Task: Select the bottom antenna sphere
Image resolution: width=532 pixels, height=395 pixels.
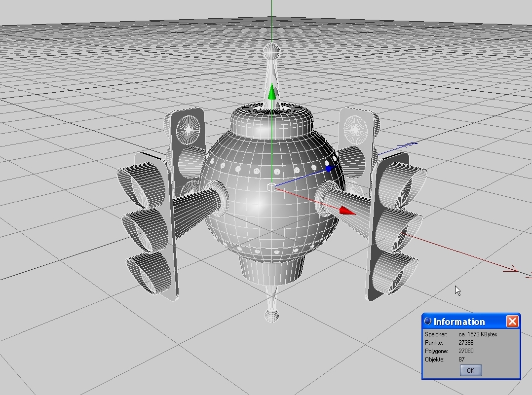Action: click(271, 315)
